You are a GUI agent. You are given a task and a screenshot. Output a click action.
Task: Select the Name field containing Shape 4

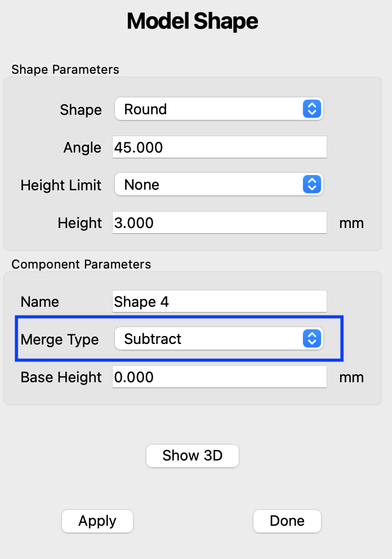tap(219, 302)
